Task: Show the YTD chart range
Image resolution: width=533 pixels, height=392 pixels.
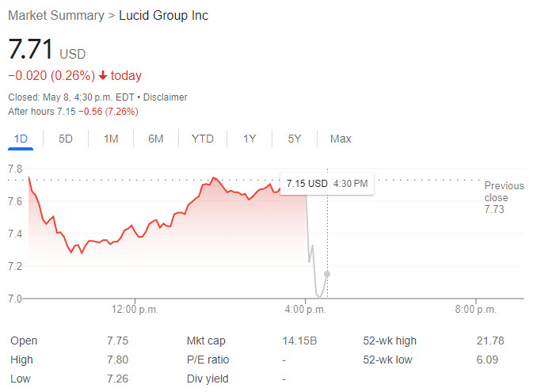Action: tap(203, 139)
